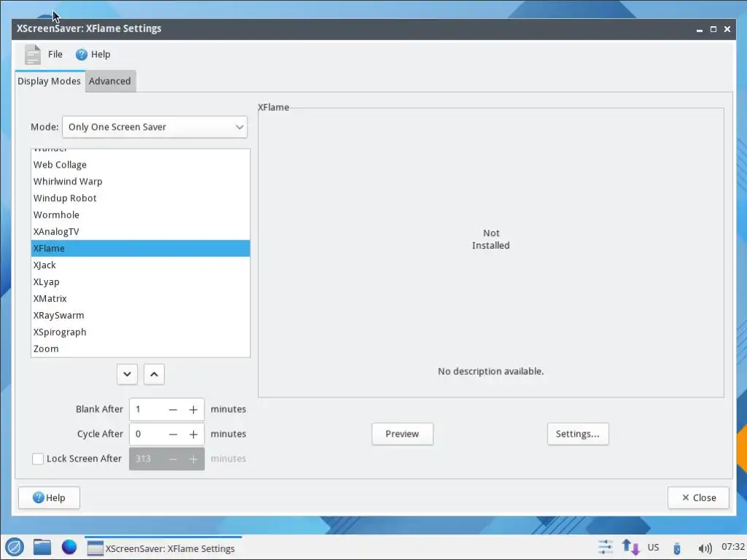This screenshot has width=747, height=560.
Task: Open the Help menu in menubar
Action: click(101, 54)
